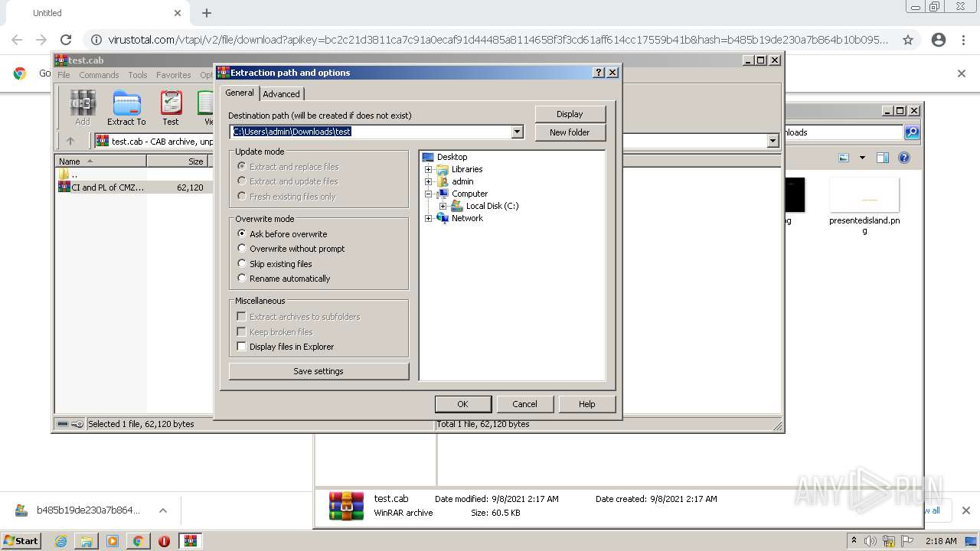980x551 pixels.
Task: Click the Display button
Action: pyautogui.click(x=570, y=114)
